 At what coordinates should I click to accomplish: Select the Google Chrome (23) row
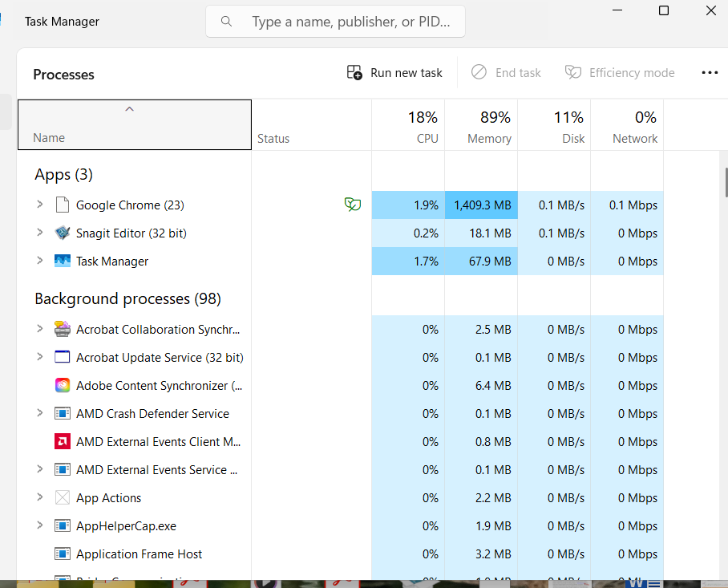point(340,205)
